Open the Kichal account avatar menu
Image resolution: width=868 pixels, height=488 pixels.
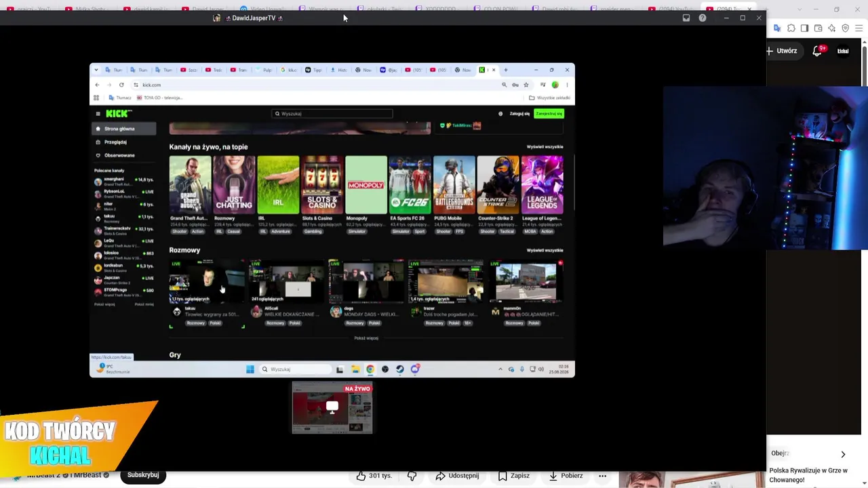[x=843, y=51]
